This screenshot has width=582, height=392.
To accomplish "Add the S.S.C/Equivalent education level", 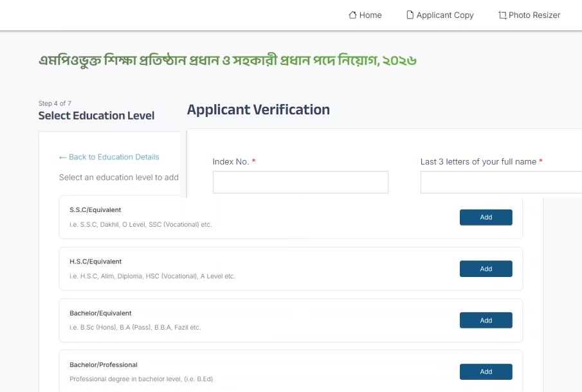I will 486,217.
